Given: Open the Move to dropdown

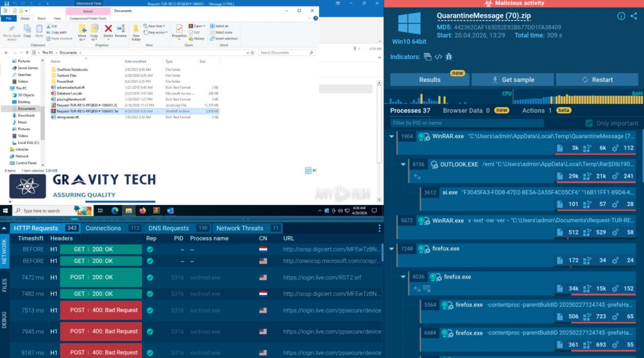Looking at the screenshot, I should click(82, 33).
